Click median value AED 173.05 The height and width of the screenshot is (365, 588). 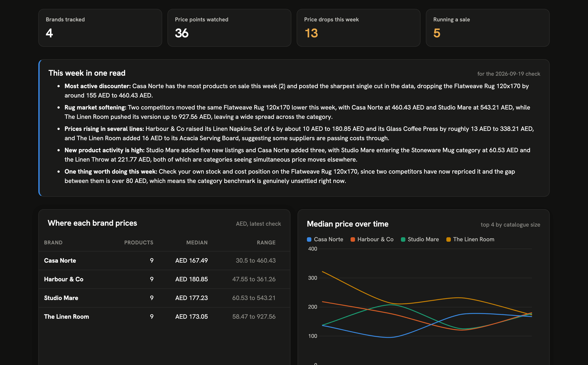coord(191,316)
